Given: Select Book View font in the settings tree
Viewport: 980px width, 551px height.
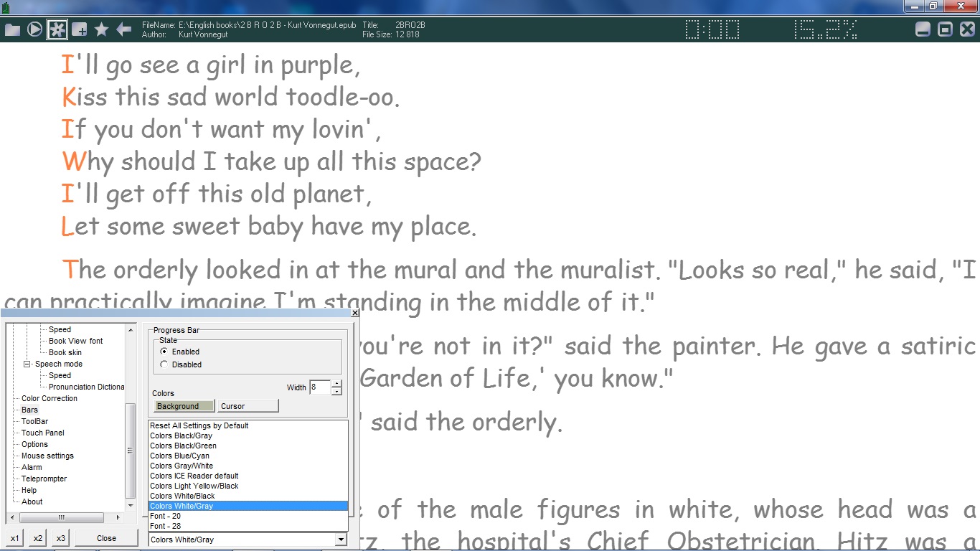Looking at the screenshot, I should click(x=75, y=341).
